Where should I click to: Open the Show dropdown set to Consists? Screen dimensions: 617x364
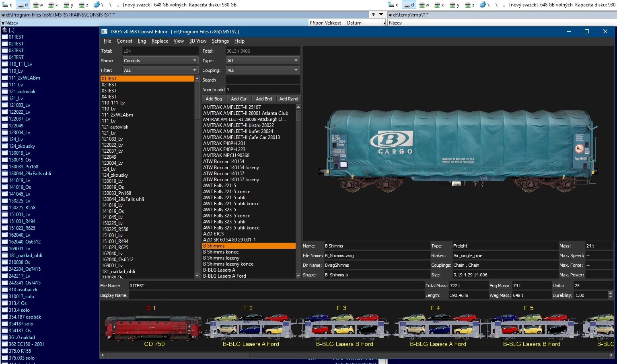pyautogui.click(x=160, y=61)
